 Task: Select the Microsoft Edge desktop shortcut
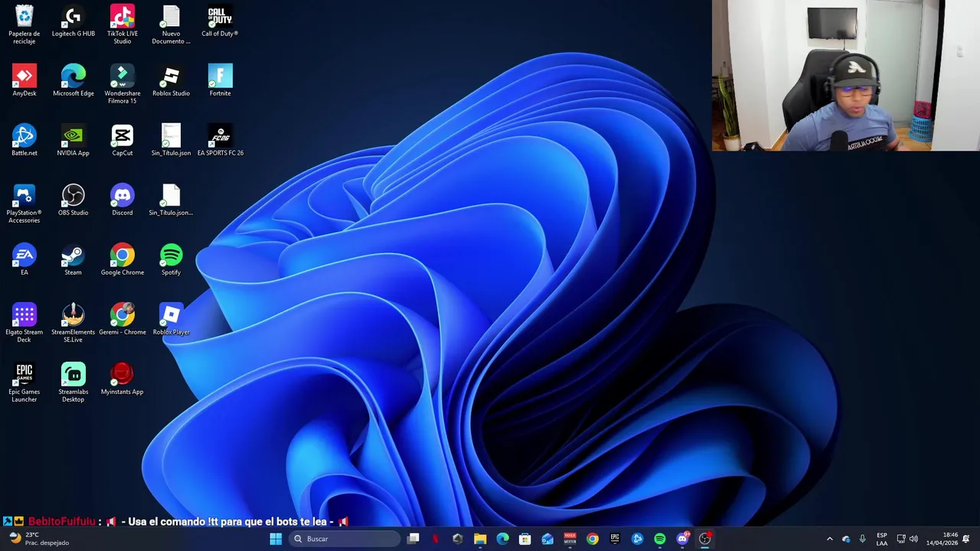click(73, 81)
